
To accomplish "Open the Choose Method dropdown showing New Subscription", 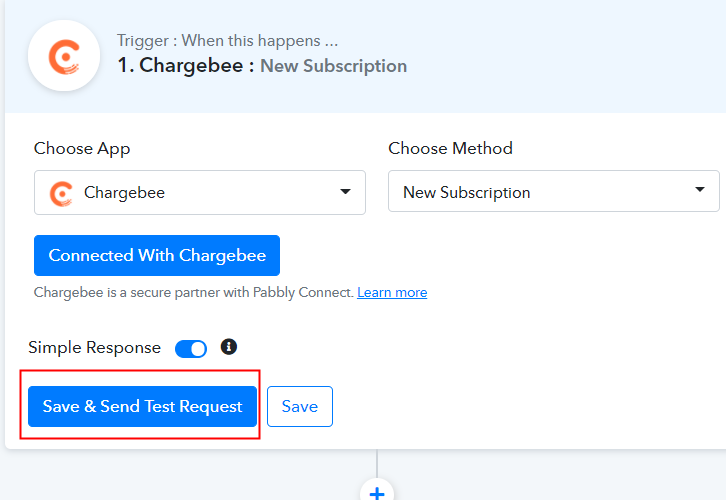I will click(554, 191).
